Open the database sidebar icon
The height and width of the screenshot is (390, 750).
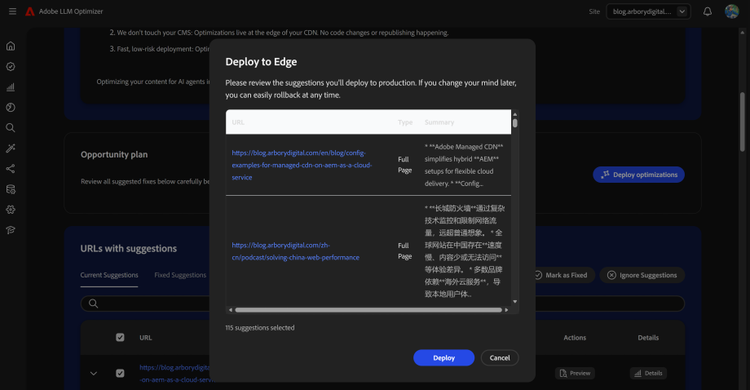[11, 189]
